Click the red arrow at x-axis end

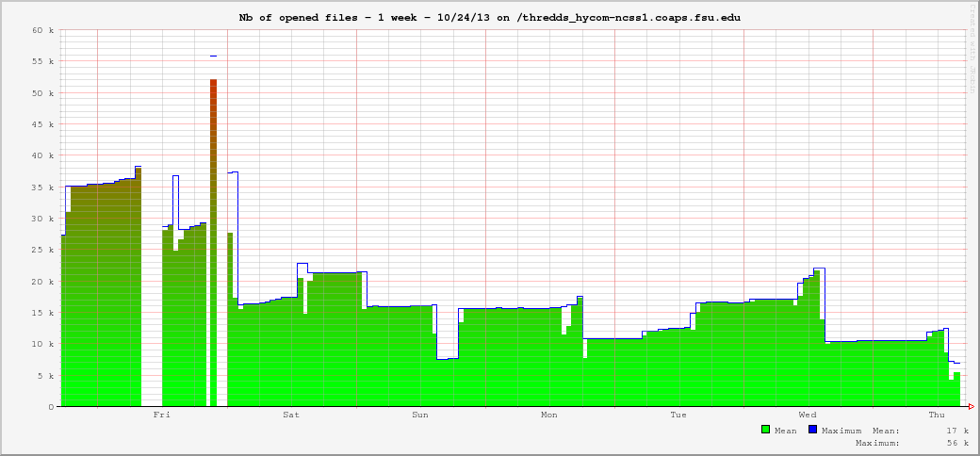click(x=971, y=407)
